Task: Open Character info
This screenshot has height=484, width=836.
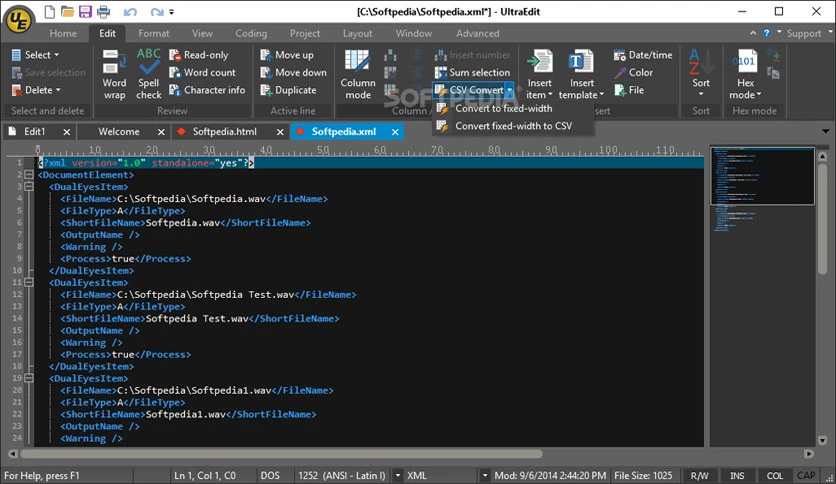Action: click(207, 90)
